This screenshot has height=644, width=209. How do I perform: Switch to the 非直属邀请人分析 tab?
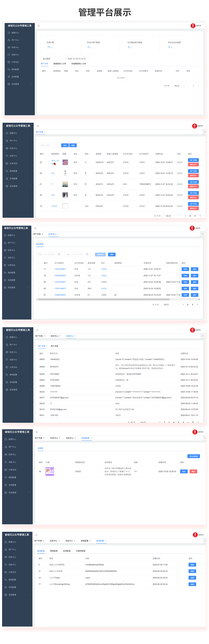(78, 64)
